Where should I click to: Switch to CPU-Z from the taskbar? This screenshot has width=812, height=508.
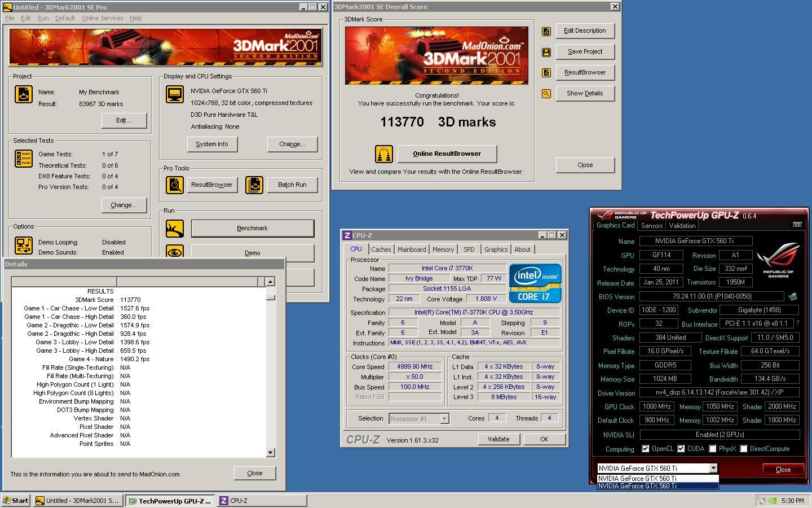tap(262, 500)
